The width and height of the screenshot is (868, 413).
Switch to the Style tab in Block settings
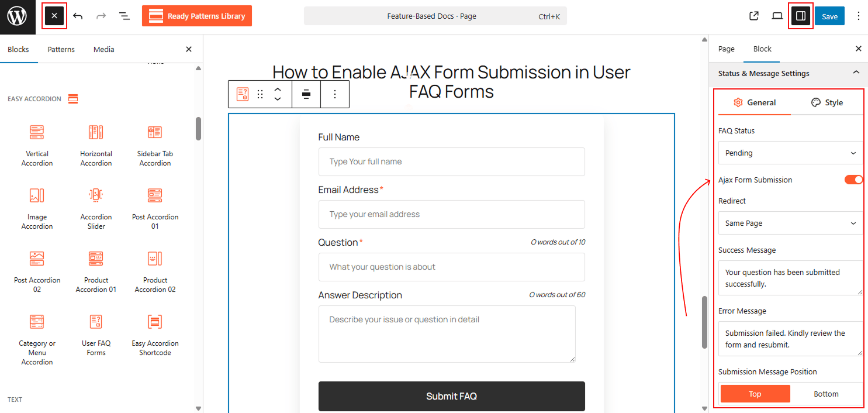[x=827, y=102]
